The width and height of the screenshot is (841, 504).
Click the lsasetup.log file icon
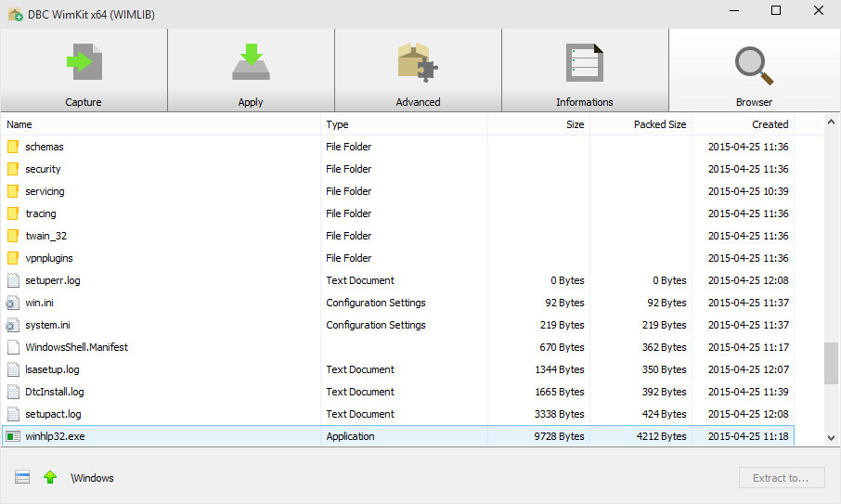click(x=13, y=369)
